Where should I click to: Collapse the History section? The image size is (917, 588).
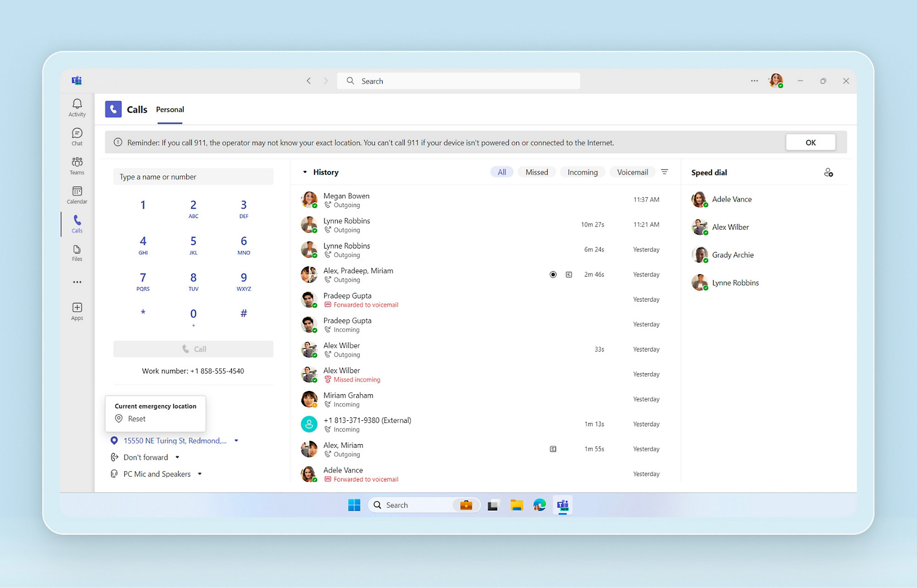pos(305,172)
